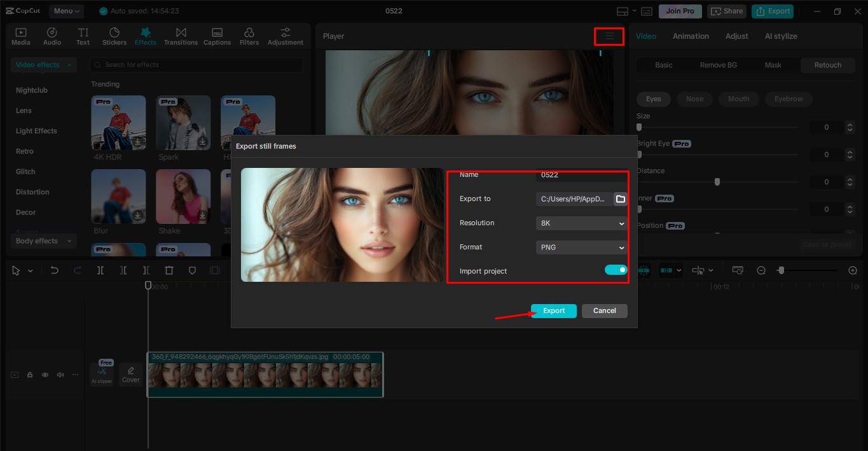Viewport: 868px width, 451px height.
Task: Click the Delete clip trash icon
Action: pyautogui.click(x=169, y=270)
